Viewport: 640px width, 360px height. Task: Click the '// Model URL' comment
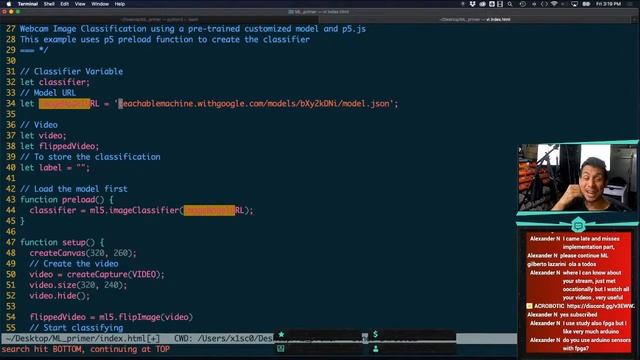point(48,93)
